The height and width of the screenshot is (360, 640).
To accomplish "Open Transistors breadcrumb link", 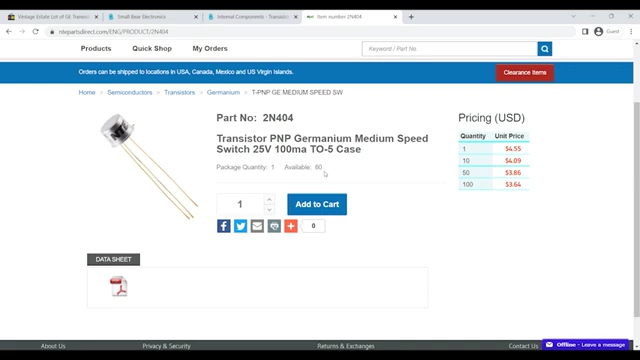I will (x=180, y=93).
